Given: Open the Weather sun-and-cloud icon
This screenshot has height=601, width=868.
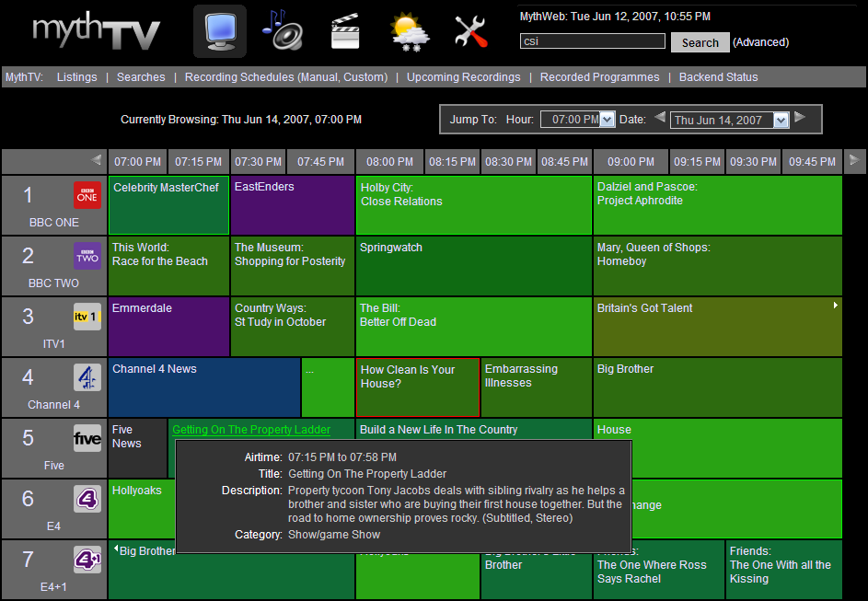Looking at the screenshot, I should [409, 32].
